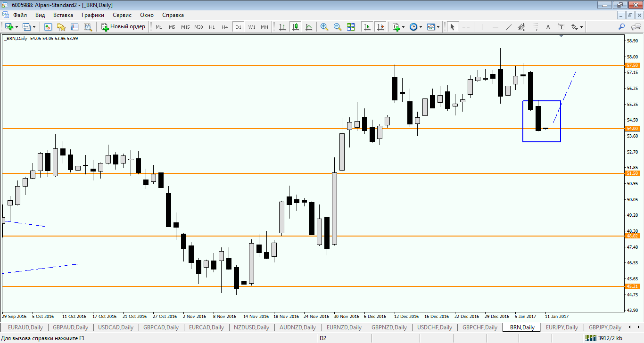Toggle the Terminal panel icon
Image resolution: width=644 pixels, height=343 pixels.
click(74, 27)
